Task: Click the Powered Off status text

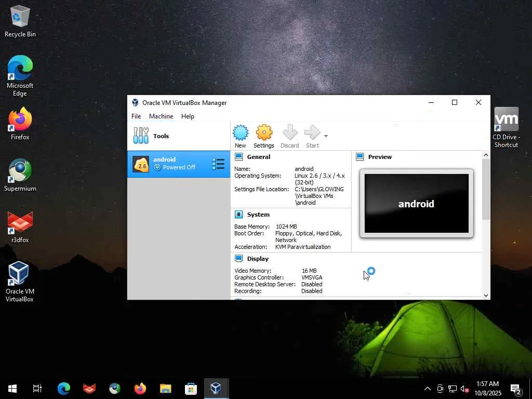Action: pyautogui.click(x=179, y=167)
